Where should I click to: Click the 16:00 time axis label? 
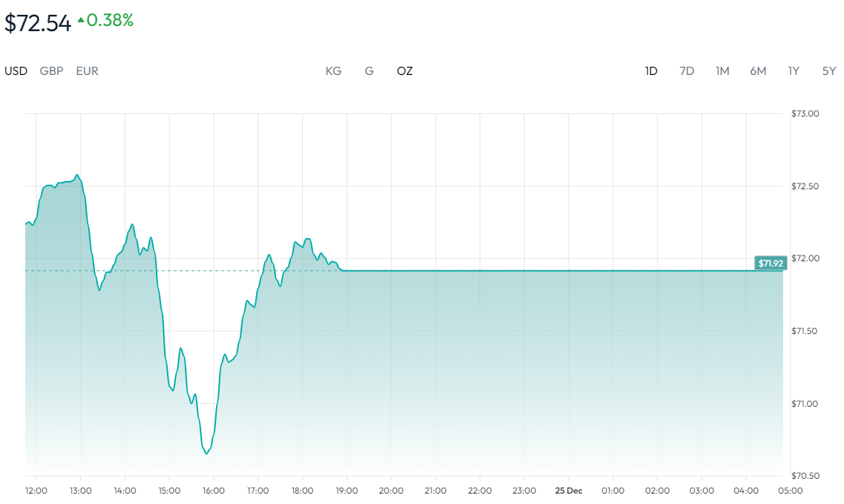[x=214, y=491]
